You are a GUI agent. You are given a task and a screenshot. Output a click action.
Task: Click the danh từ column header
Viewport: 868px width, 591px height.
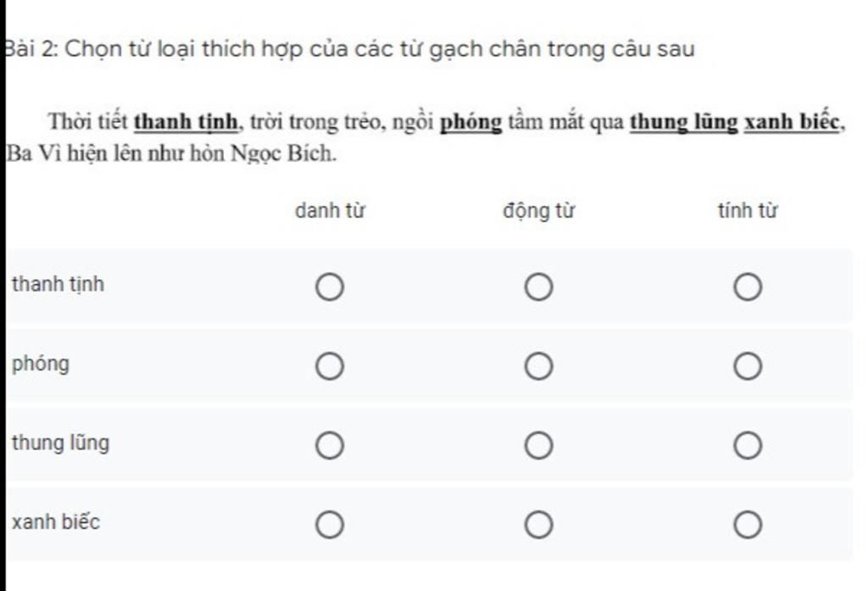[x=330, y=210]
